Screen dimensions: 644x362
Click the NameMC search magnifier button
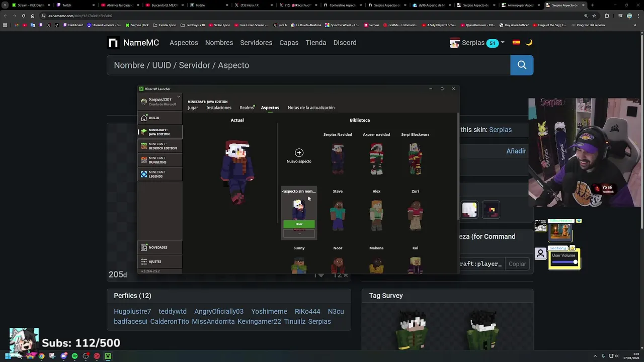click(522, 65)
